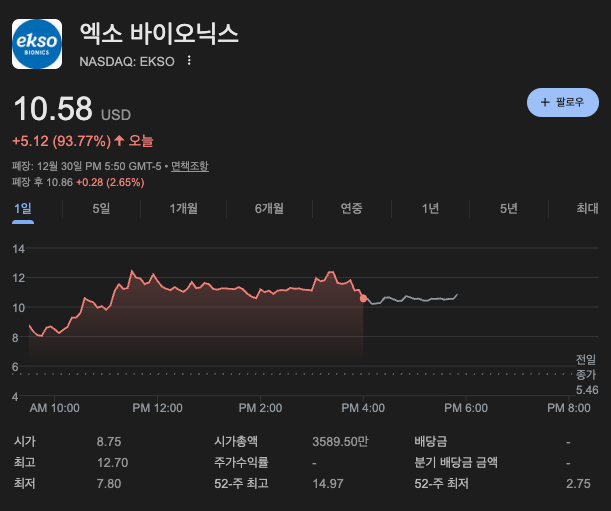Switch to the 6개월 chart tab
The width and height of the screenshot is (611, 511).
coord(269,209)
